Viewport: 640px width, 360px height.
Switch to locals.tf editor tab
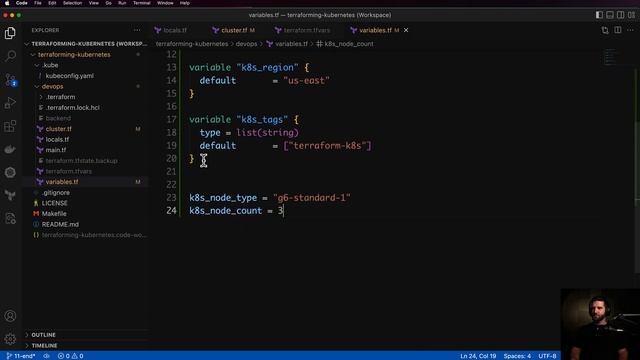click(x=176, y=30)
